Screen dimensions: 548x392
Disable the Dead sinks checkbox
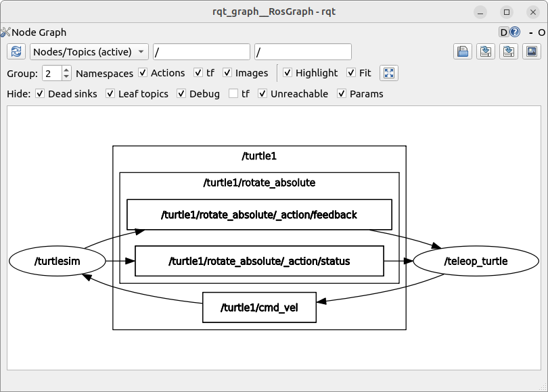tap(40, 94)
